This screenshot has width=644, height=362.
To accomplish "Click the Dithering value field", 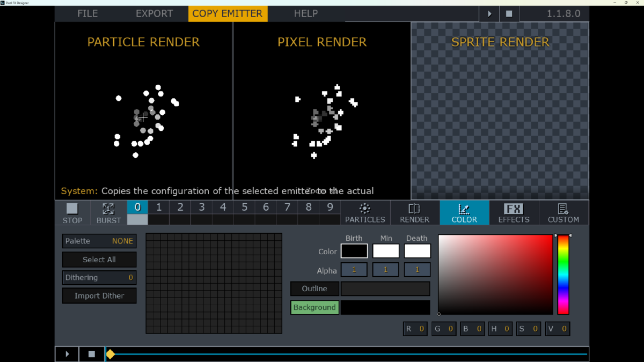I will 99,278.
